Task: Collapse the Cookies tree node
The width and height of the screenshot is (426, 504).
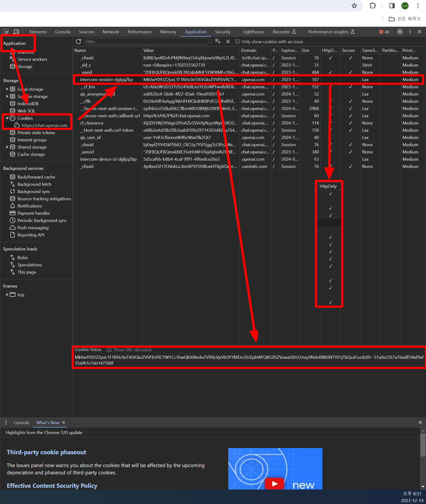Action: (7, 118)
